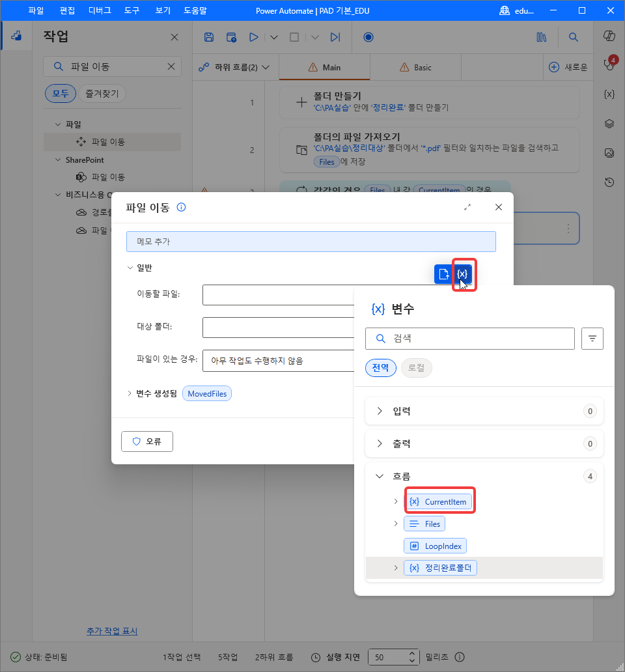The height and width of the screenshot is (672, 625).
Task: Open the variables pane {x} sidebar icon
Action: [609, 94]
